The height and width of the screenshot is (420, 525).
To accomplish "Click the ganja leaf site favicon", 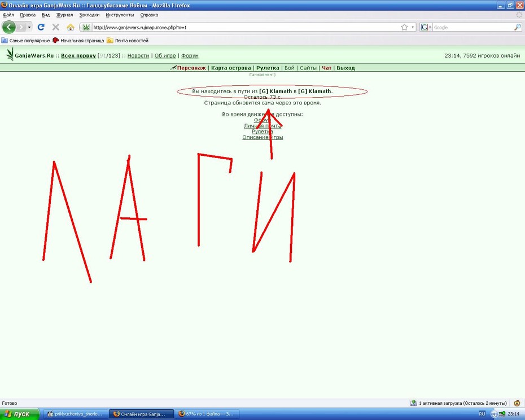I will tap(86, 27).
